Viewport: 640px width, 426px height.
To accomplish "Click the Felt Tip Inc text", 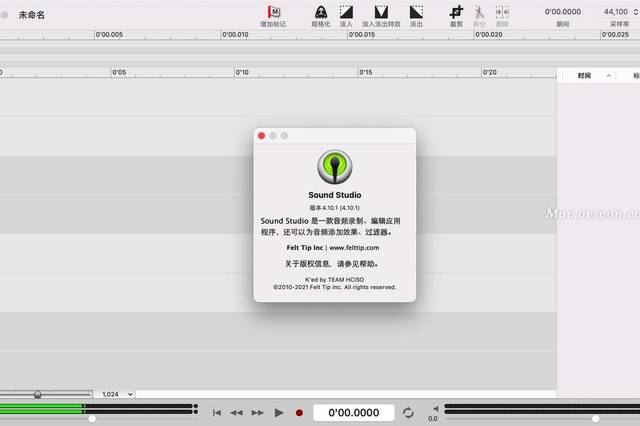I will point(304,248).
